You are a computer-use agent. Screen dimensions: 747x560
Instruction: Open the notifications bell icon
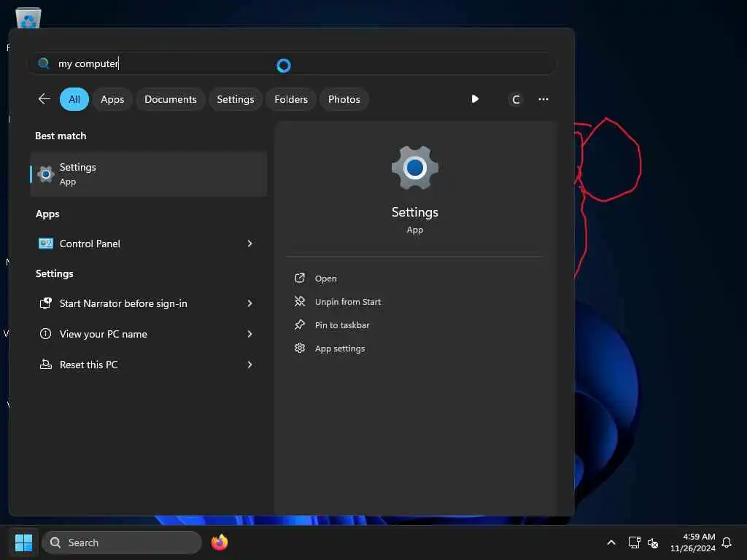[727, 542]
